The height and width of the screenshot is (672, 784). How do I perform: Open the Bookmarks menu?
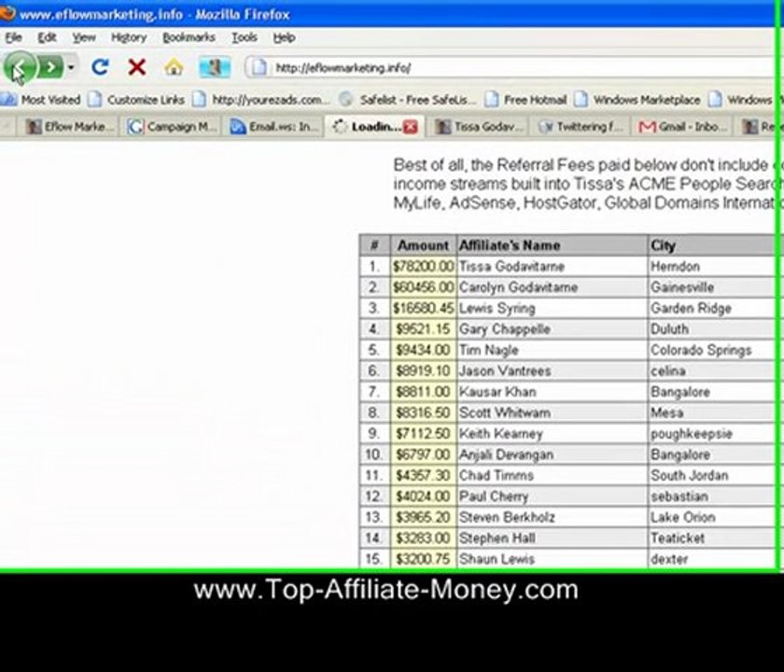189,37
